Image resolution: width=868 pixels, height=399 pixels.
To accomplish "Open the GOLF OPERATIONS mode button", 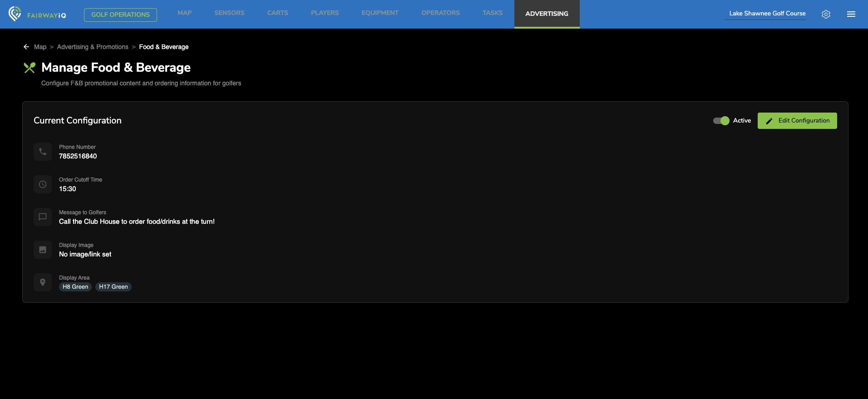I will [x=120, y=15].
